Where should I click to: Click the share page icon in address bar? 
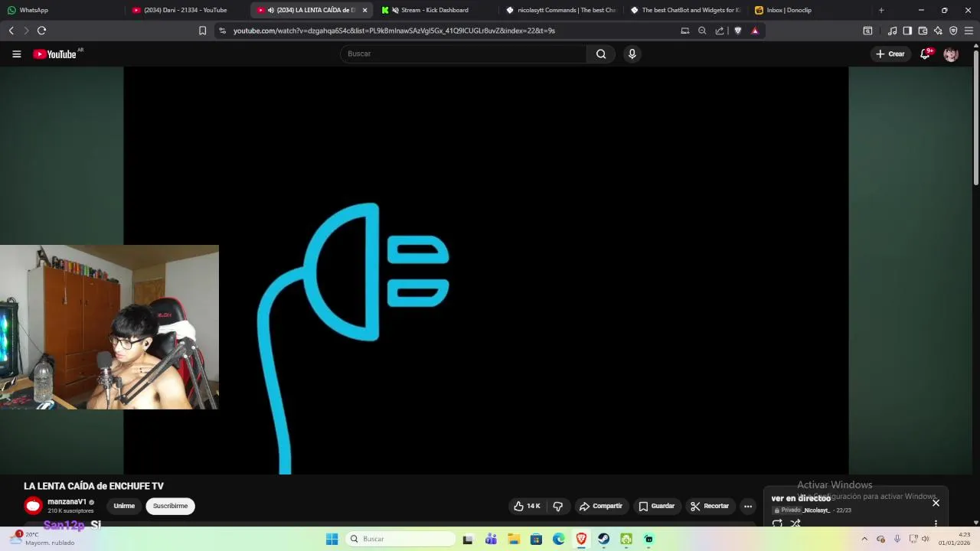pyautogui.click(x=720, y=31)
